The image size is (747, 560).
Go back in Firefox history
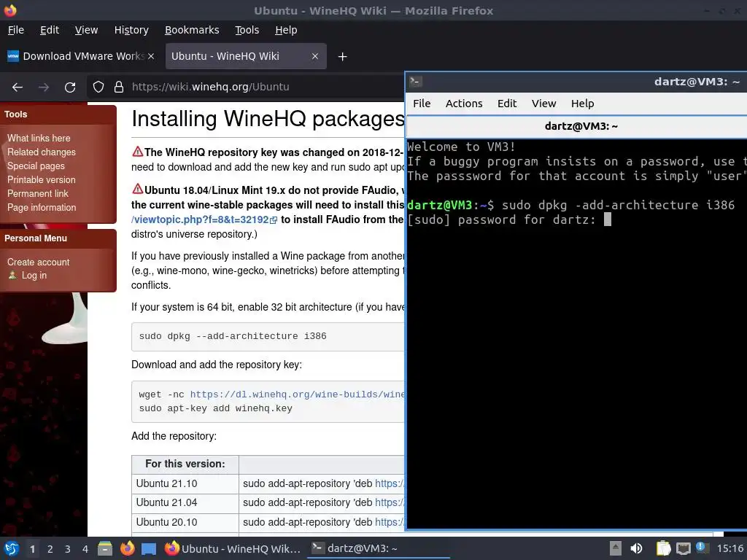click(x=18, y=87)
